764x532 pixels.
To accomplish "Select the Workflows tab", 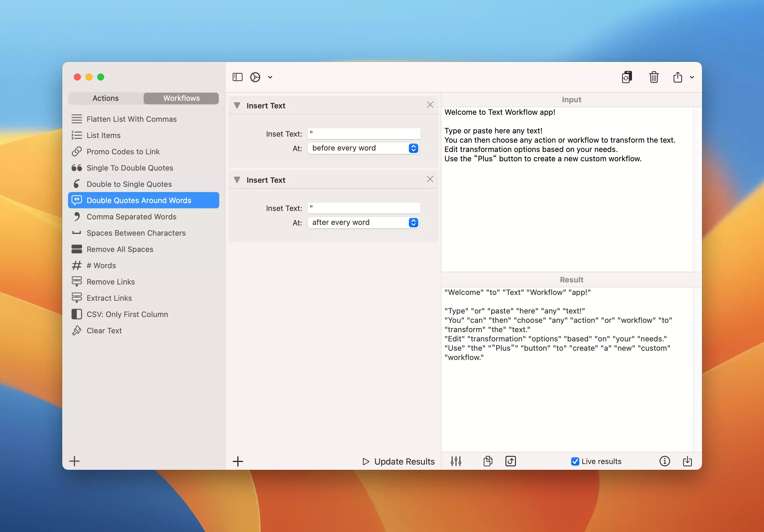I will pyautogui.click(x=181, y=98).
